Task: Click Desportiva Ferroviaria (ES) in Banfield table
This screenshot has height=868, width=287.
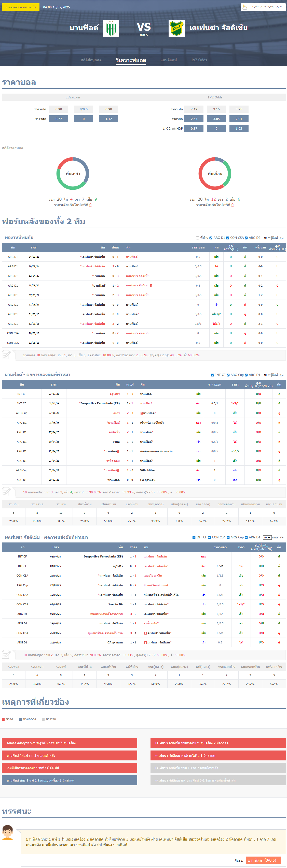Action: click(100, 403)
